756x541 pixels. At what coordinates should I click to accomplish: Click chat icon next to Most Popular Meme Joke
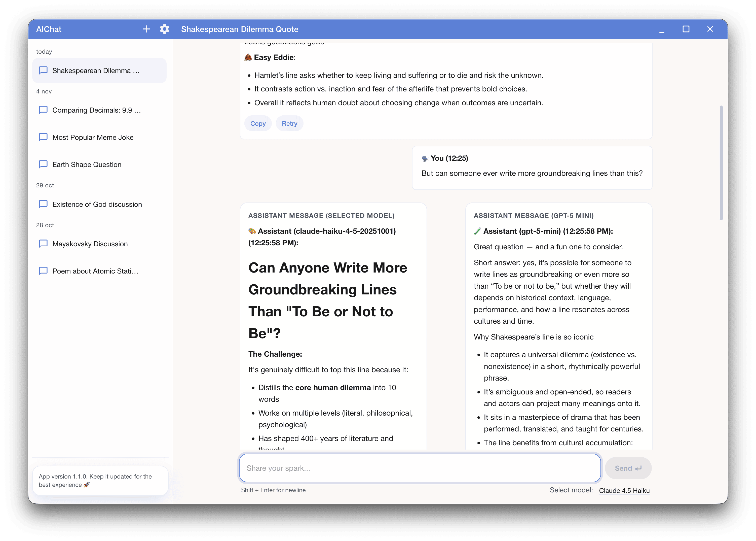43,137
